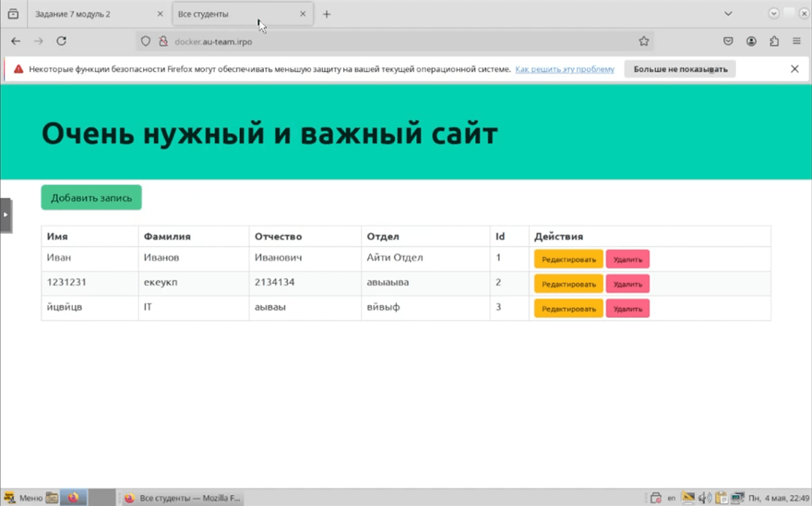
Task: Select cell '2134134'
Action: pos(305,283)
